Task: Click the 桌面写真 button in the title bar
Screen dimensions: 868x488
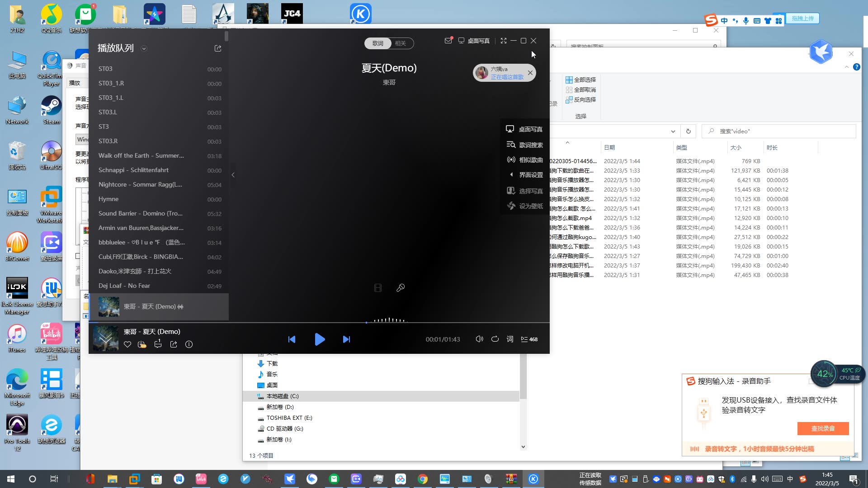Action: point(474,41)
